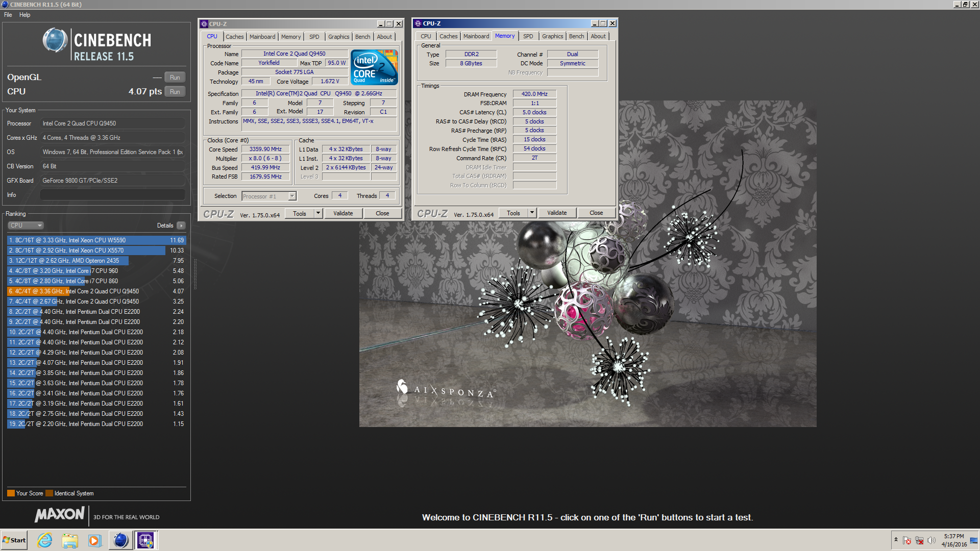Switch to SPD tab in right CPU-Z

pyautogui.click(x=528, y=36)
